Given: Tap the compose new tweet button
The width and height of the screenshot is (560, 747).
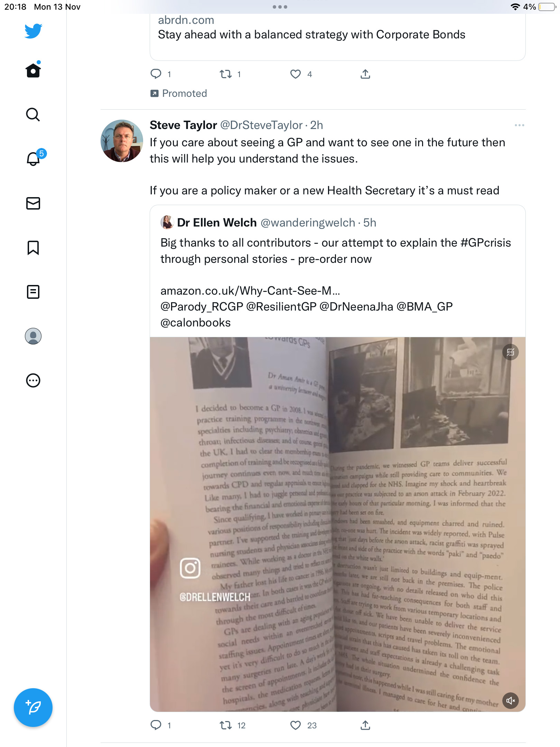Looking at the screenshot, I should (x=33, y=708).
